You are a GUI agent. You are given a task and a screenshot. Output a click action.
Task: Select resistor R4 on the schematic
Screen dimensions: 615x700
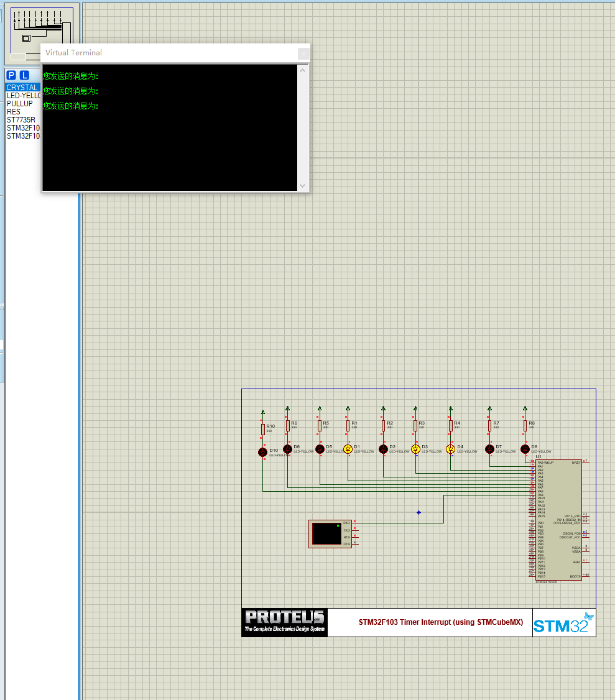coord(451,426)
